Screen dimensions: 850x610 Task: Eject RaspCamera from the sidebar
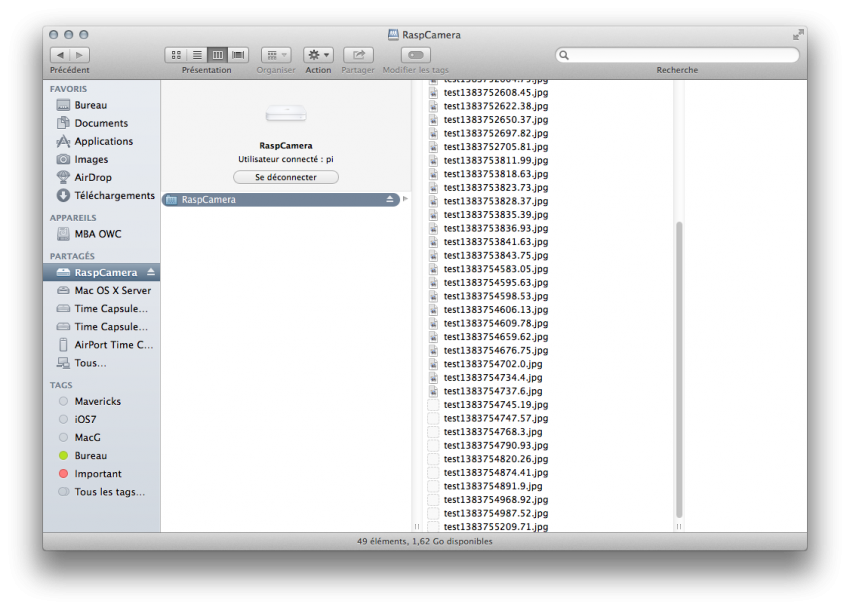(151, 272)
